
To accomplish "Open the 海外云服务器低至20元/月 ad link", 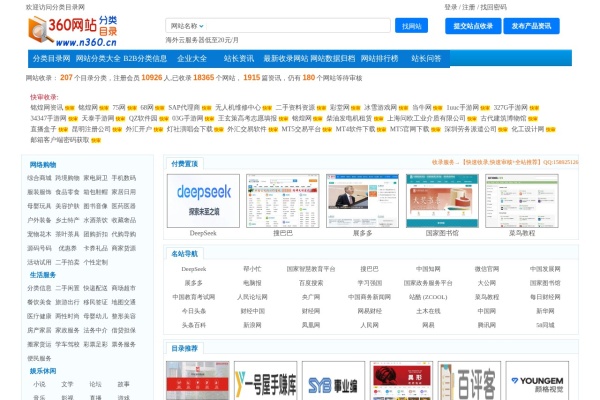I will point(202,40).
